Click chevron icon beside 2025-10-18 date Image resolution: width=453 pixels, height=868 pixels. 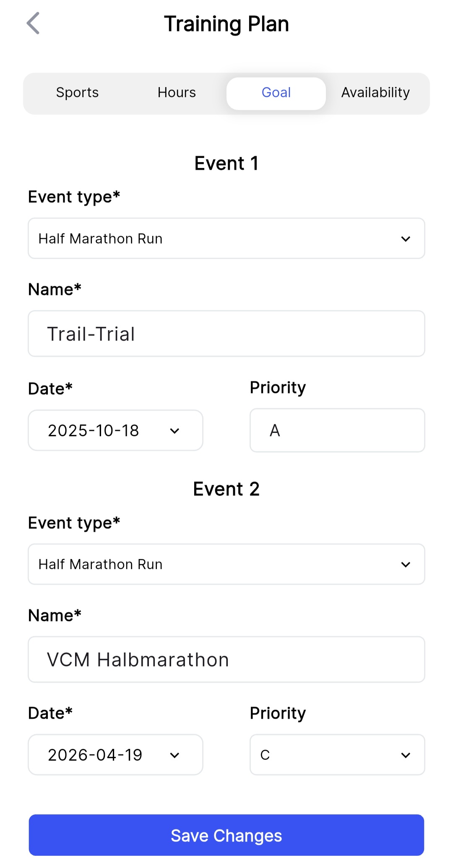(175, 431)
